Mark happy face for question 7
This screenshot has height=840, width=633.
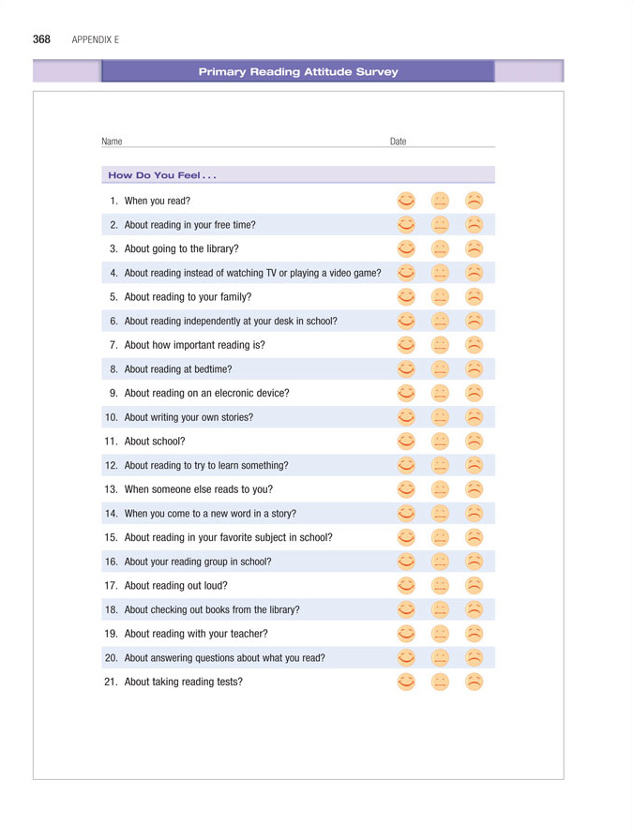tap(405, 344)
